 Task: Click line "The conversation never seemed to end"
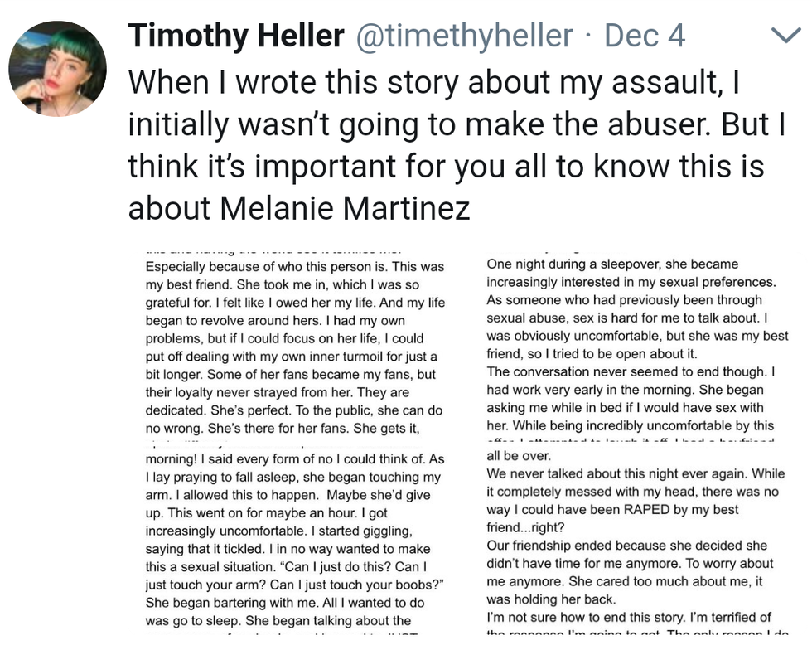pos(630,371)
